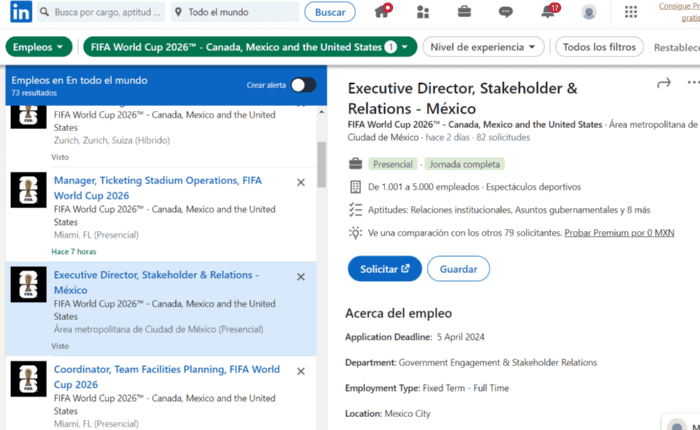Dismiss Manager, Ticketing Stadium Operations job

pos(301,182)
